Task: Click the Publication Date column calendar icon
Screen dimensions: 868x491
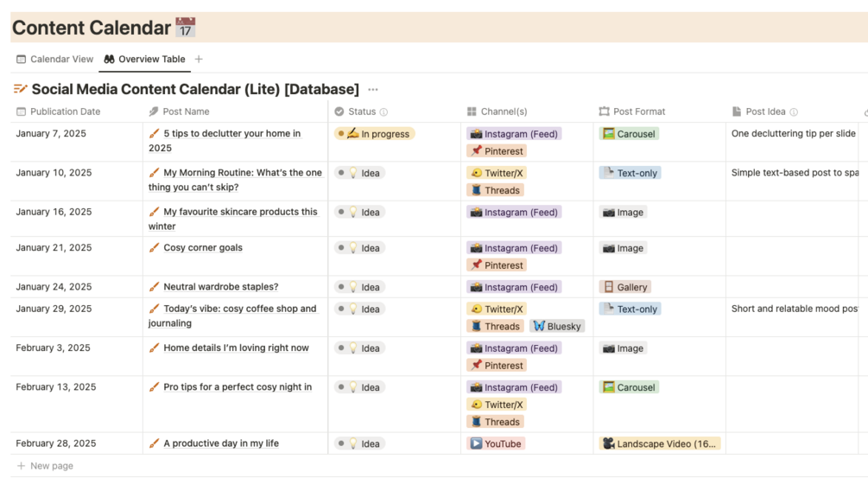Action: click(21, 112)
